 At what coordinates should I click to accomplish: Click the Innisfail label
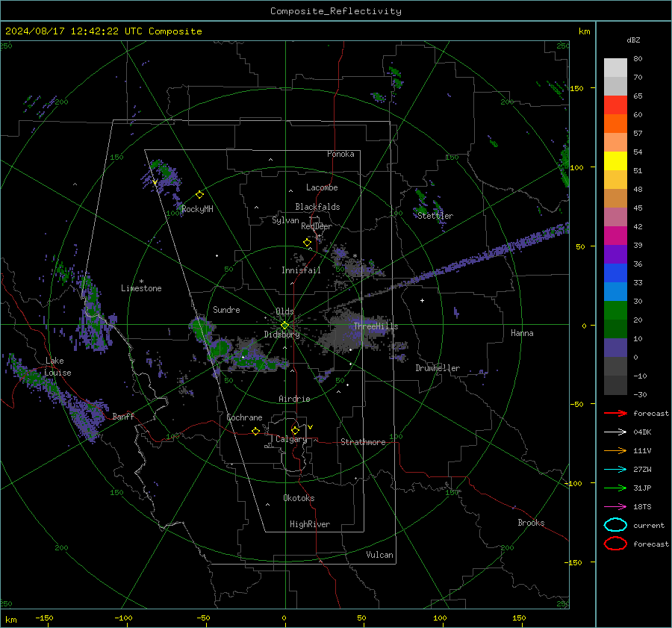click(301, 270)
